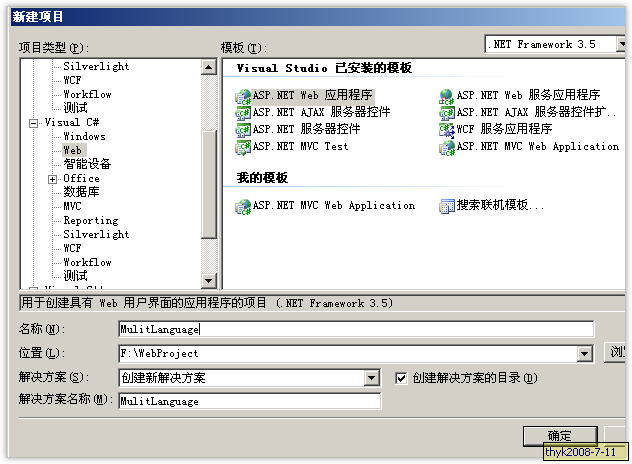The height and width of the screenshot is (464, 632).
Task: Click project type scrollbar thumb
Action: [x=208, y=185]
